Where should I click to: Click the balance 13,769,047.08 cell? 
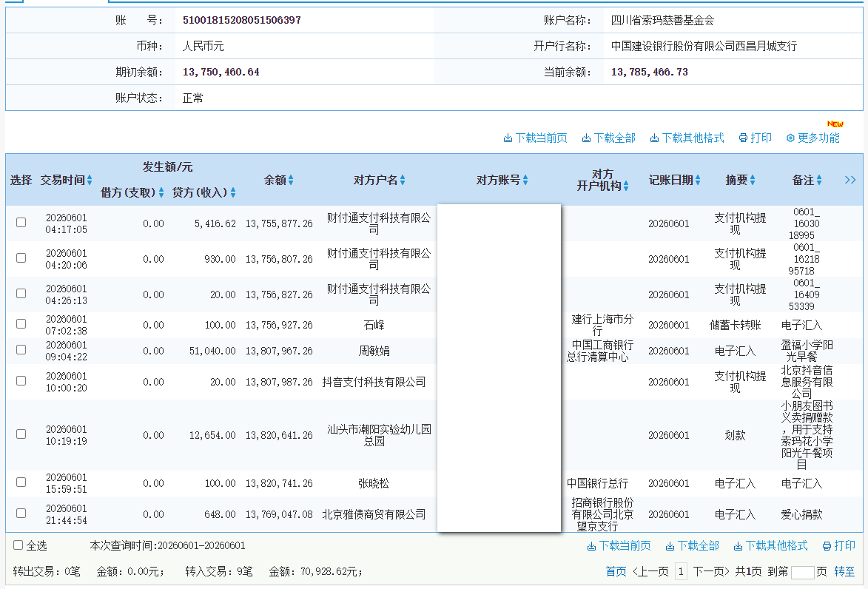pos(279,515)
